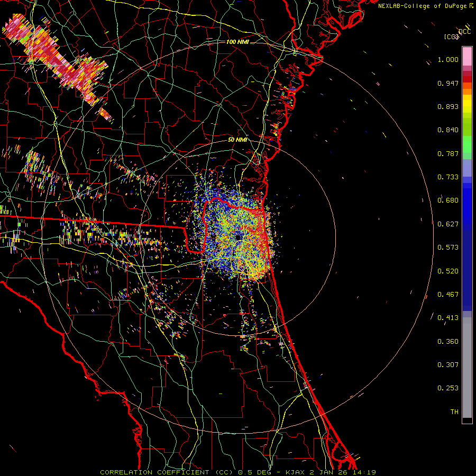
Task: Click the 0.413 legend value
Action: [448, 318]
